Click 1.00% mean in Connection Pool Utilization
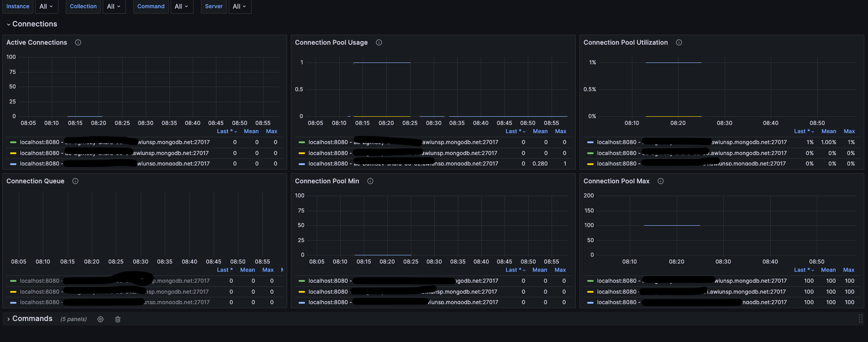The image size is (868, 342). pos(829,142)
